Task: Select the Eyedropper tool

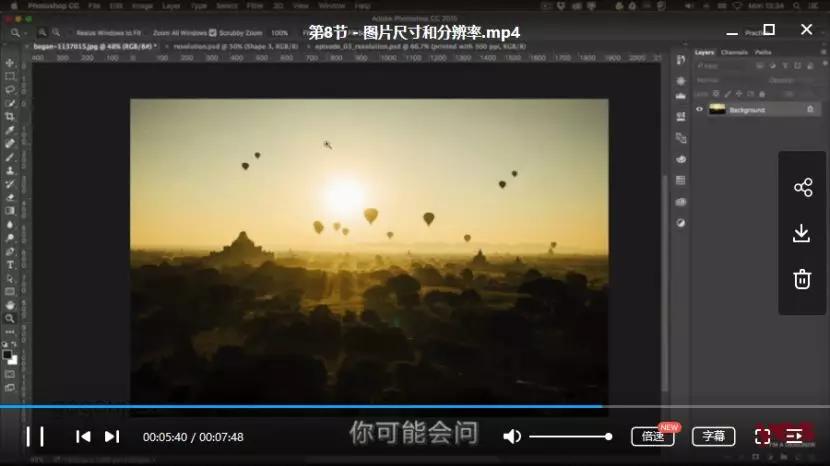Action: tap(10, 130)
